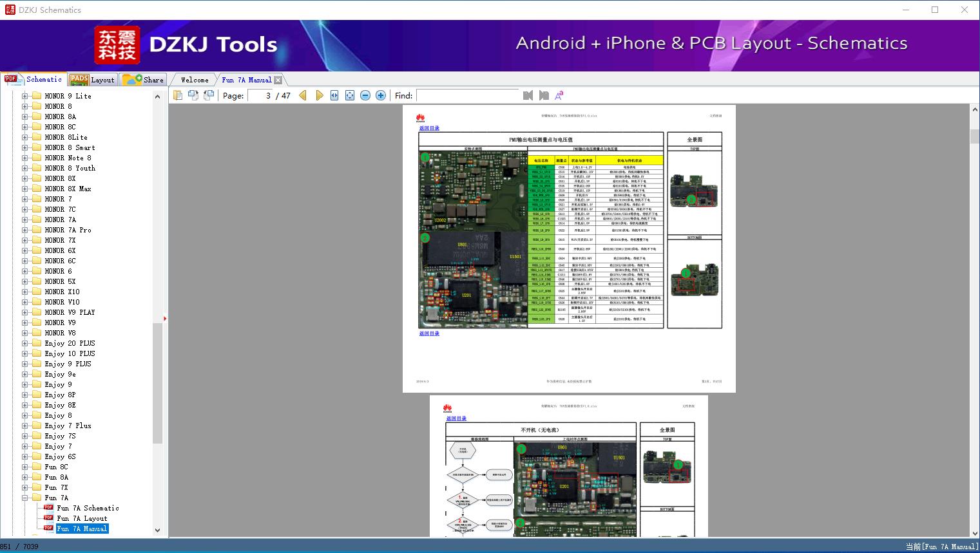
Task: Click the tree panel vertical scrollbar thumb
Action: point(157,383)
